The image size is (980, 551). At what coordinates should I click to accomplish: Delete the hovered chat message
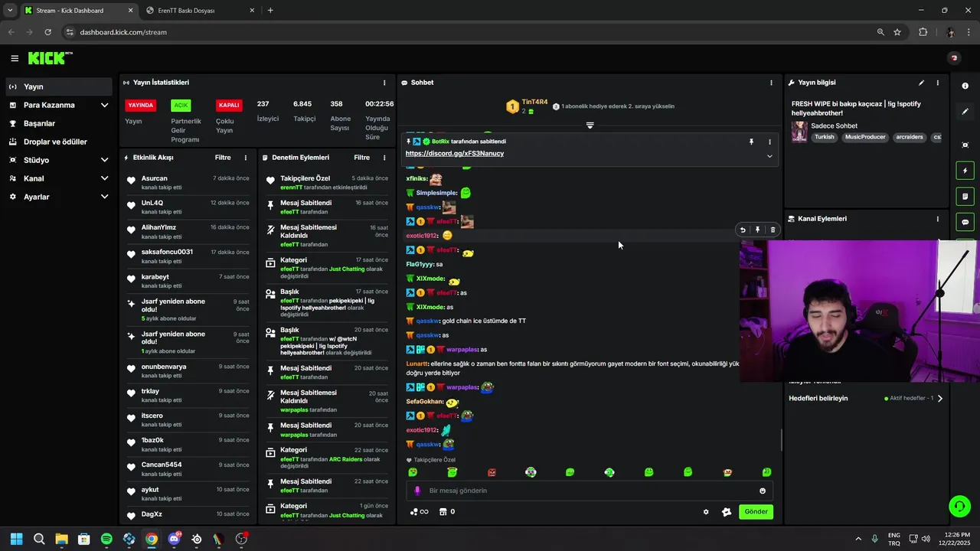click(x=773, y=230)
